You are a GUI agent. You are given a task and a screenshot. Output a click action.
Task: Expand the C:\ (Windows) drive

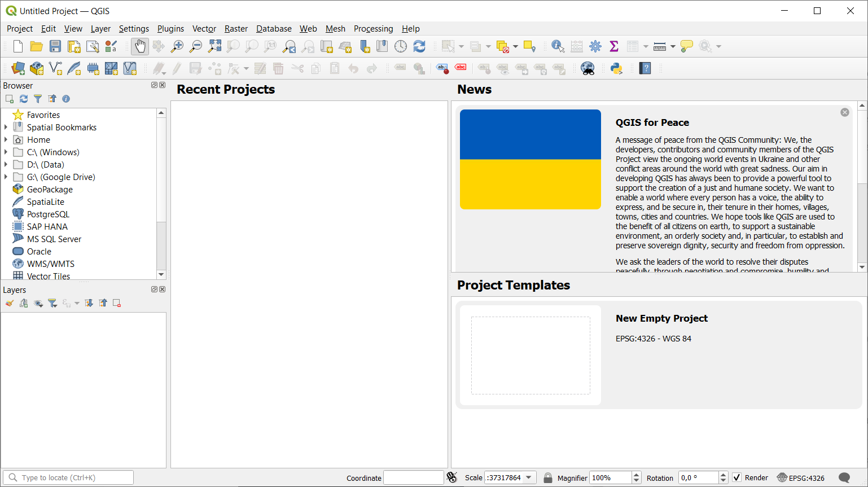click(x=6, y=152)
